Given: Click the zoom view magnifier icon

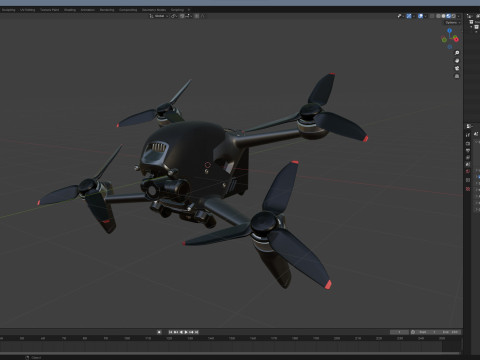Looking at the screenshot, I should pos(457,53).
